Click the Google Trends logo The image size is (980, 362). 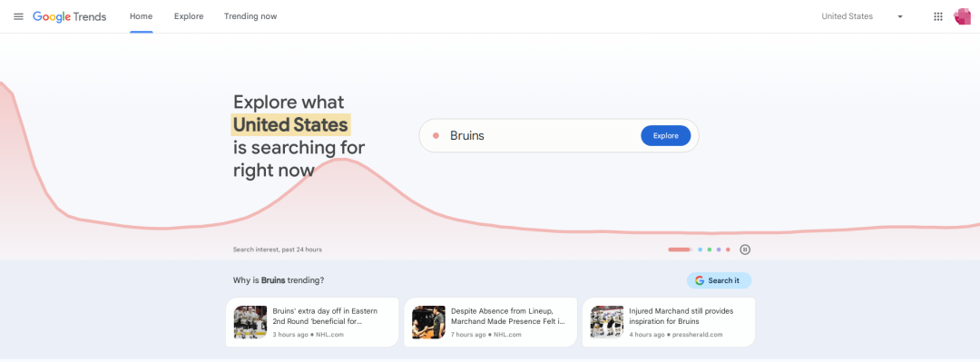point(69,17)
